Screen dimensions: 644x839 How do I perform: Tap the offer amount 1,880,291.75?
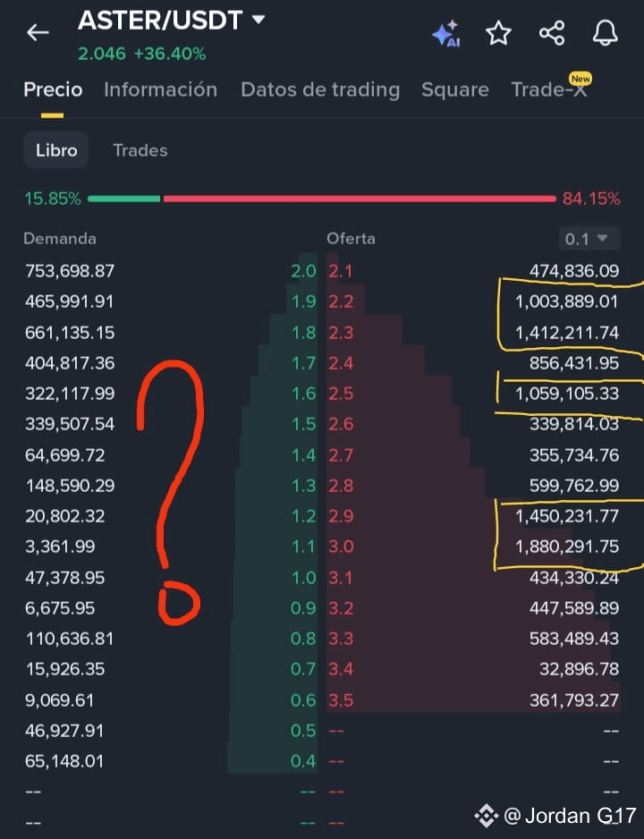pos(567,547)
